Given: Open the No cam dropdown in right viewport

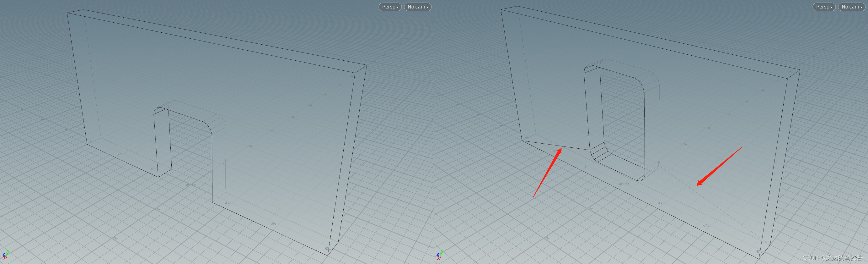Looking at the screenshot, I should pyautogui.click(x=851, y=7).
